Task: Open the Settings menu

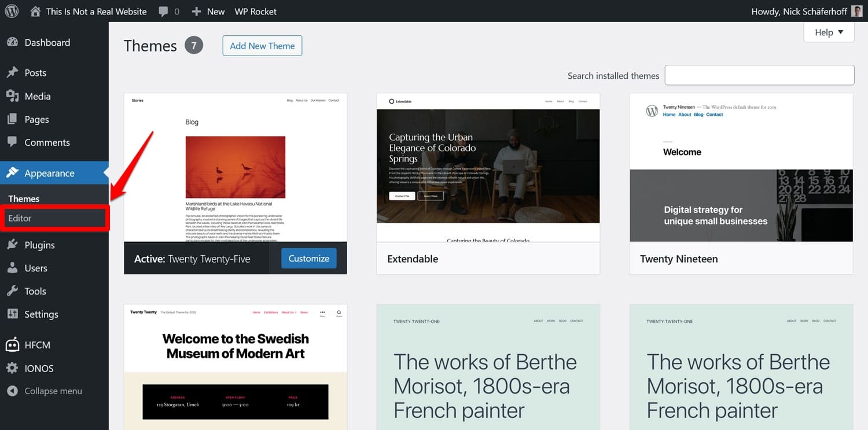Action: click(x=41, y=314)
